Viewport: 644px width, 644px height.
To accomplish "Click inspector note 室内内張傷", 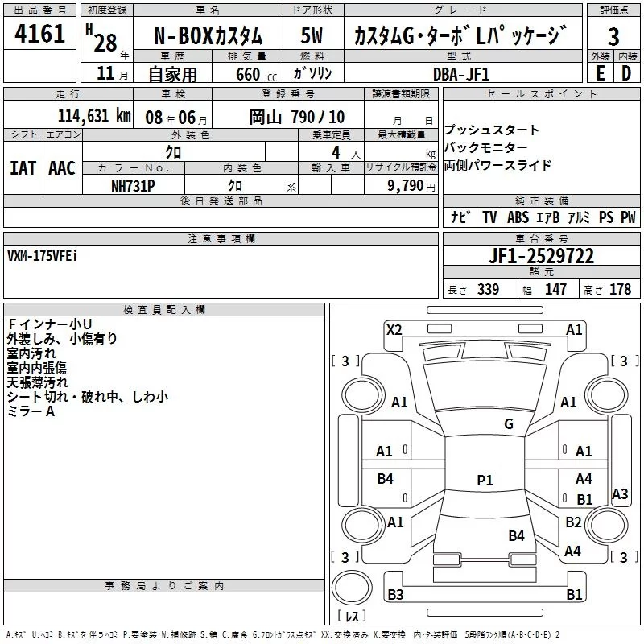I will (36, 368).
